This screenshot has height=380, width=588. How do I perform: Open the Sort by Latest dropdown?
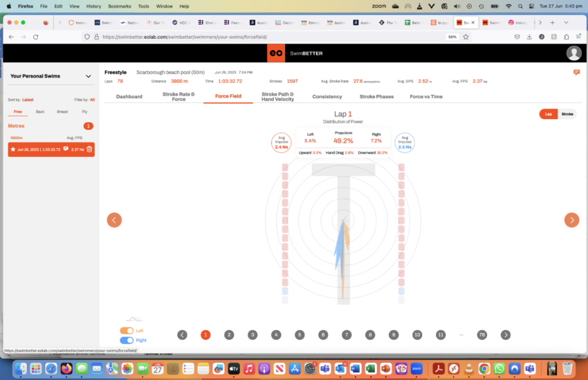pos(28,100)
